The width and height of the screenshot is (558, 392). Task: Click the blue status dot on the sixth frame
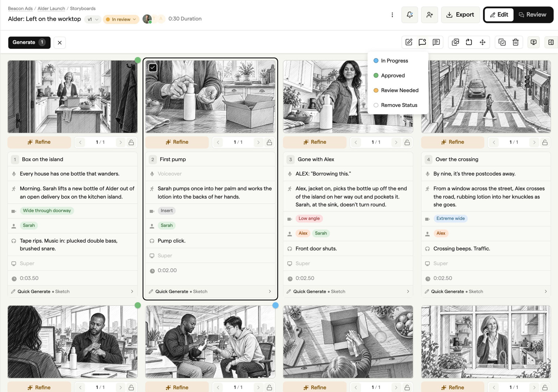coord(275,305)
